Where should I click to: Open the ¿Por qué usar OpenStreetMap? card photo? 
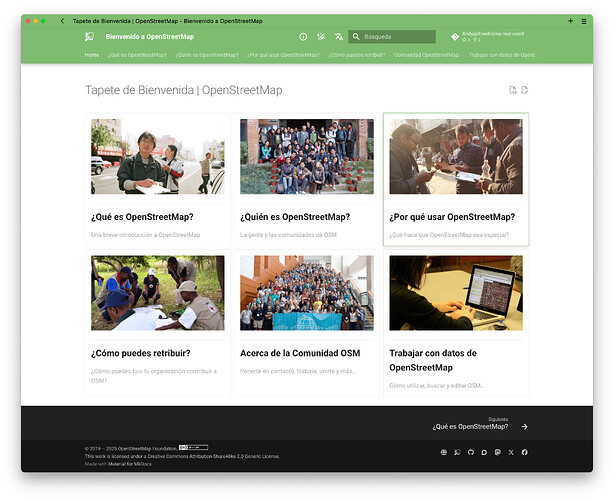[456, 157]
